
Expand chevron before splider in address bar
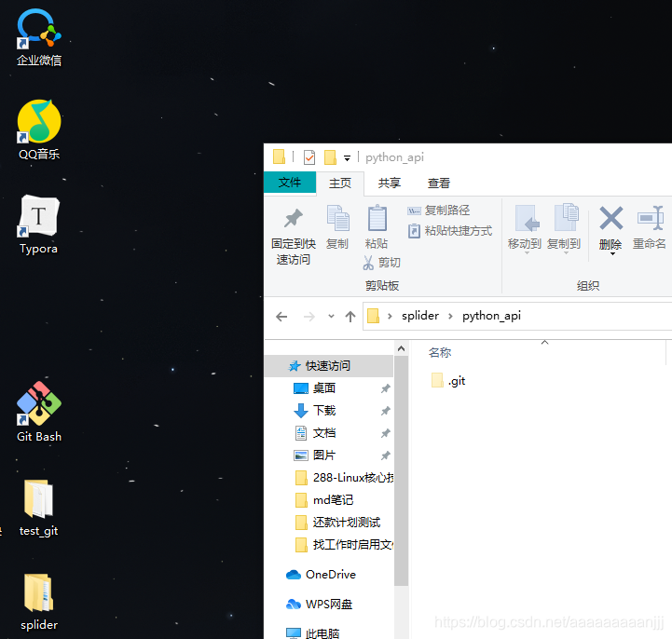coord(390,316)
